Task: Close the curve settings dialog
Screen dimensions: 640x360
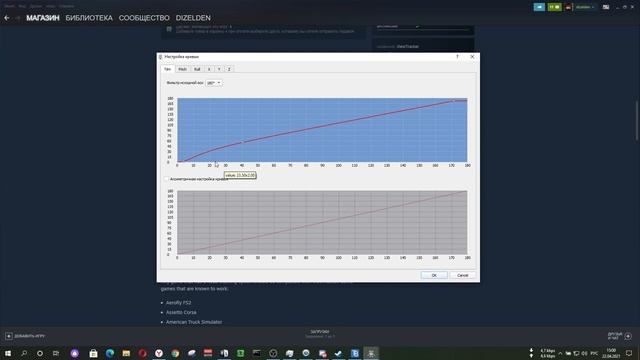Action: pyautogui.click(x=472, y=57)
